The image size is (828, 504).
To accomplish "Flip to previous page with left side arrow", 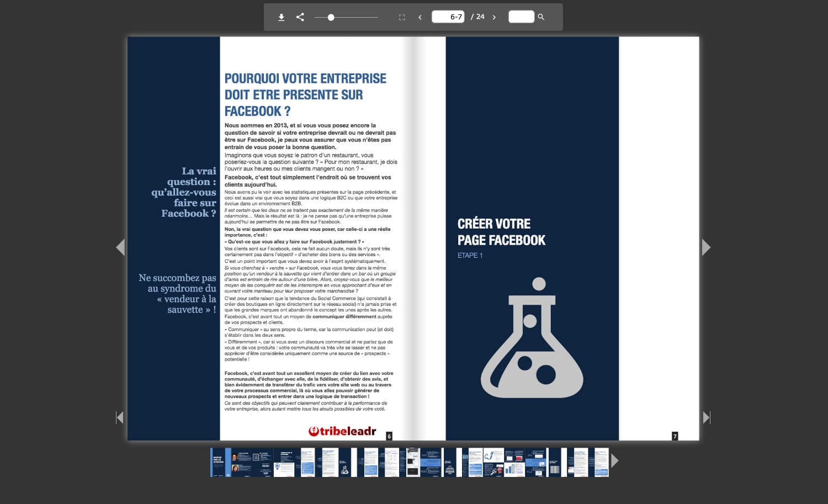I will [120, 247].
